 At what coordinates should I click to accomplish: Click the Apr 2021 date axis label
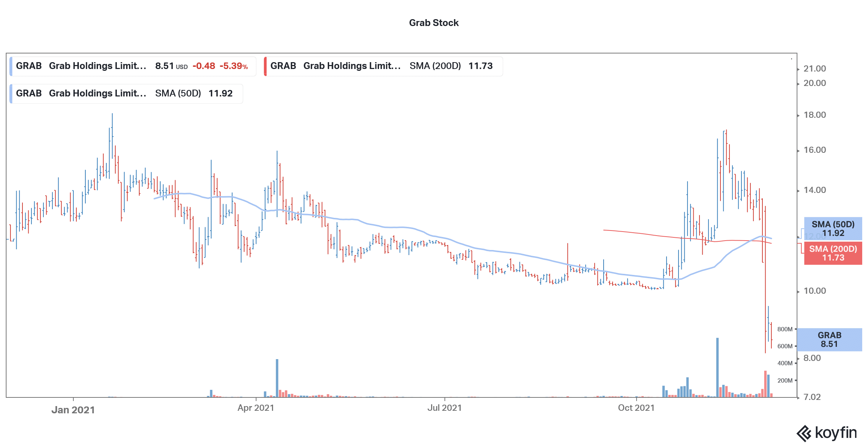tap(256, 408)
